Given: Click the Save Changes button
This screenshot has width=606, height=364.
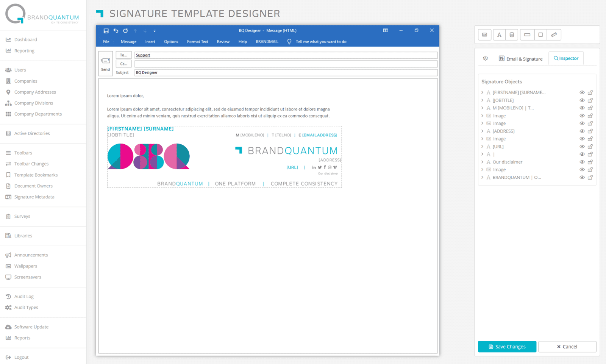Looking at the screenshot, I should pyautogui.click(x=507, y=346).
